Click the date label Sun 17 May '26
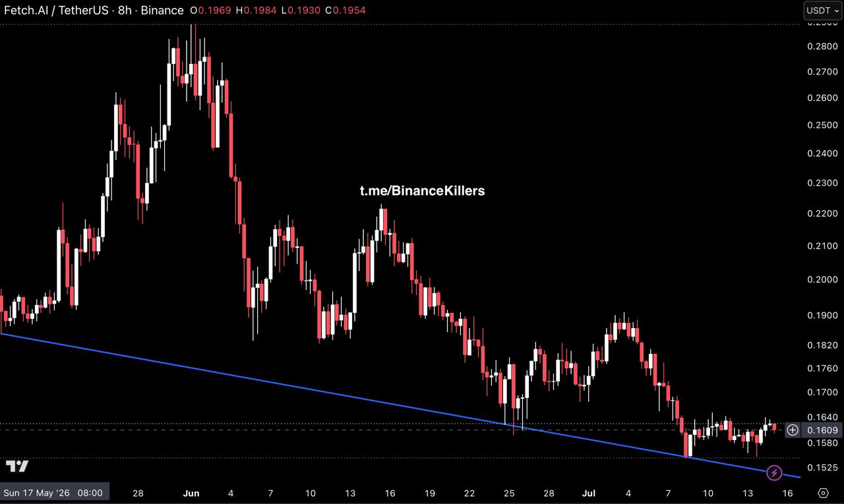Image resolution: width=844 pixels, height=504 pixels. (54, 493)
